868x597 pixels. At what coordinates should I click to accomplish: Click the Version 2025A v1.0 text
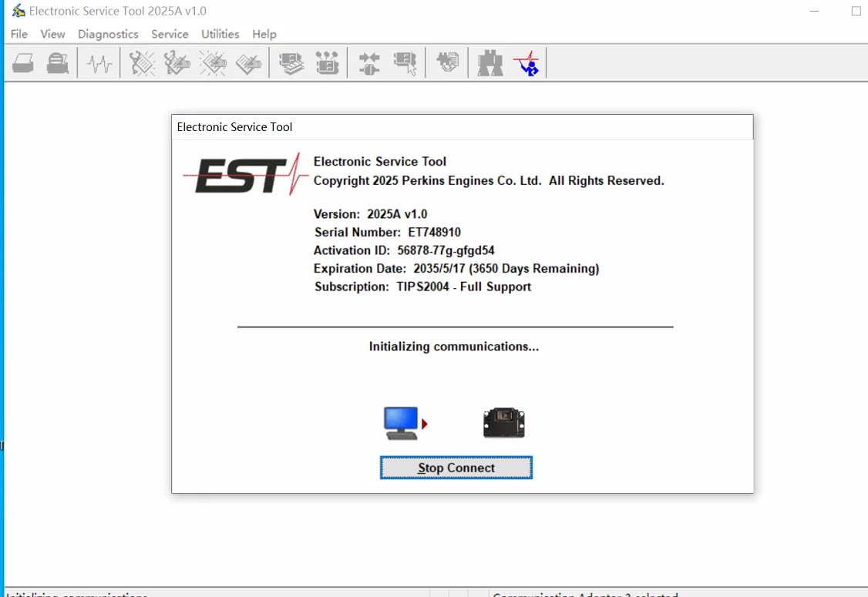370,214
